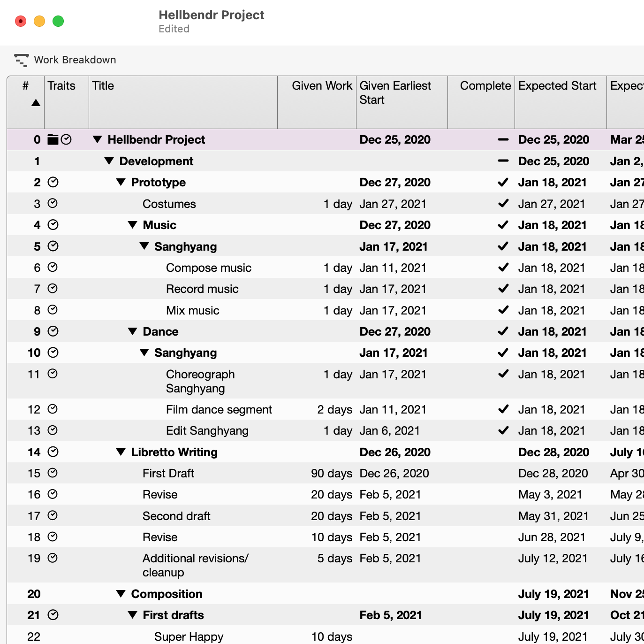Viewport: 644px width, 644px height.
Task: Click the clock icon in row 18
Action: coord(53,537)
